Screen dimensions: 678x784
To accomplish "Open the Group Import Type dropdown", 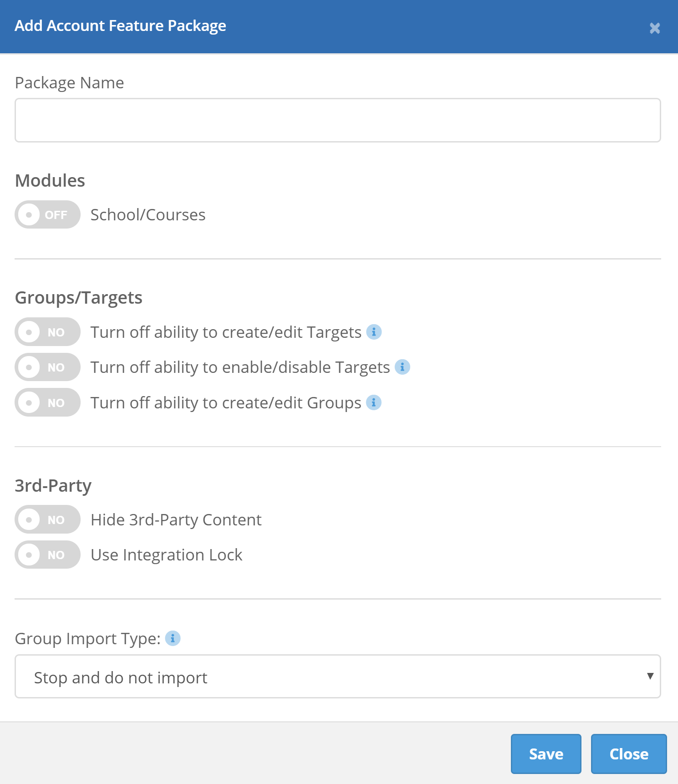I will [x=337, y=677].
